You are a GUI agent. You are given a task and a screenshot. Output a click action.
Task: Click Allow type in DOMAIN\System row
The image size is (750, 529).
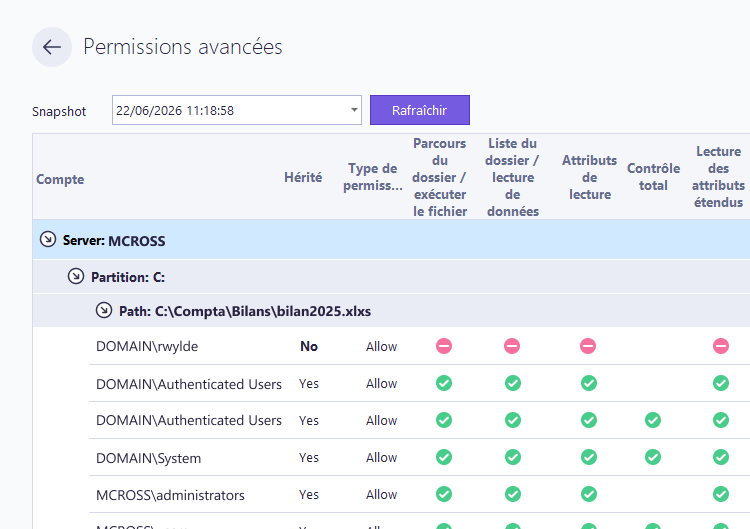(x=381, y=458)
